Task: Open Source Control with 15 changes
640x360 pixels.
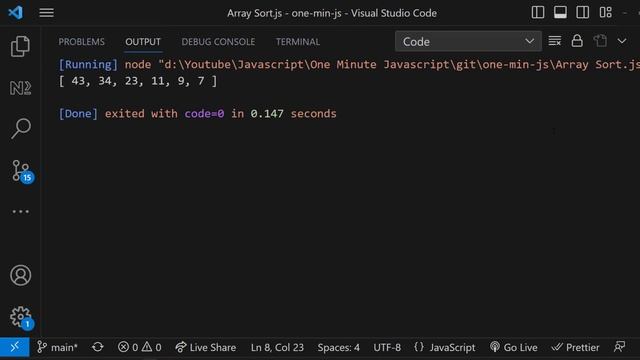Action: [x=21, y=171]
